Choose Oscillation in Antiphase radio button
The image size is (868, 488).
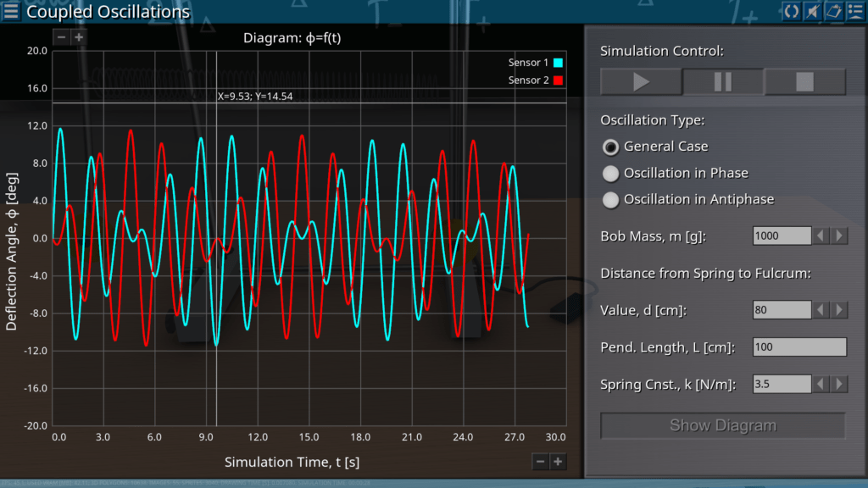coord(610,200)
